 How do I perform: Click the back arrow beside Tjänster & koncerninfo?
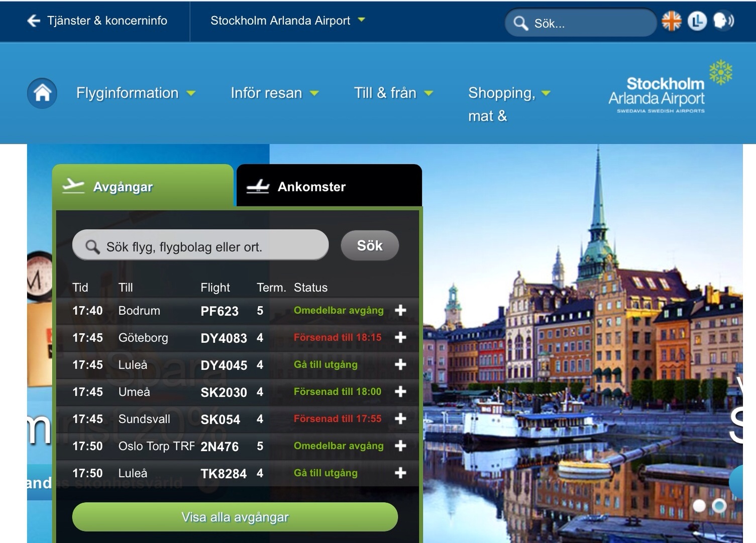click(x=34, y=21)
